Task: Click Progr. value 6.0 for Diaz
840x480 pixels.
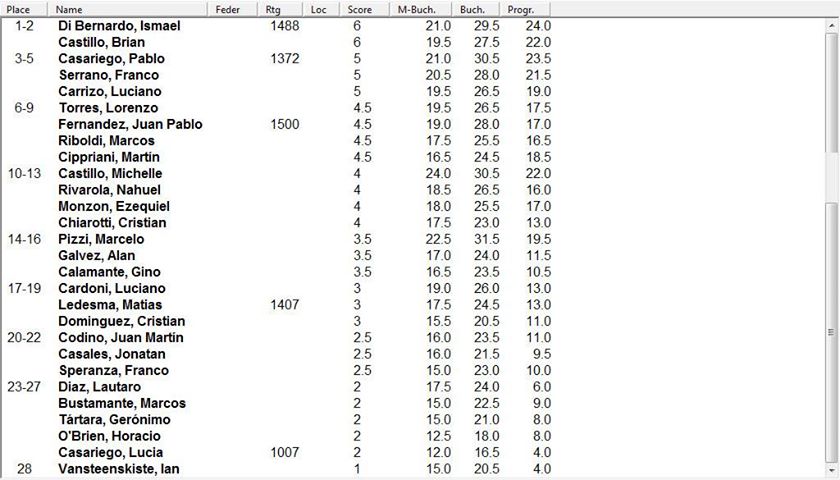Action: coord(542,387)
